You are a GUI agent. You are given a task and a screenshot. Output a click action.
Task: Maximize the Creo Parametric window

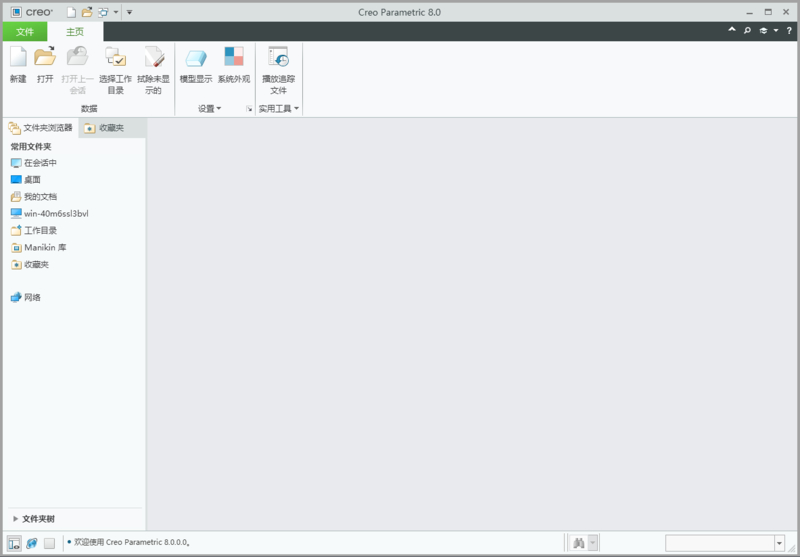pyautogui.click(x=768, y=12)
